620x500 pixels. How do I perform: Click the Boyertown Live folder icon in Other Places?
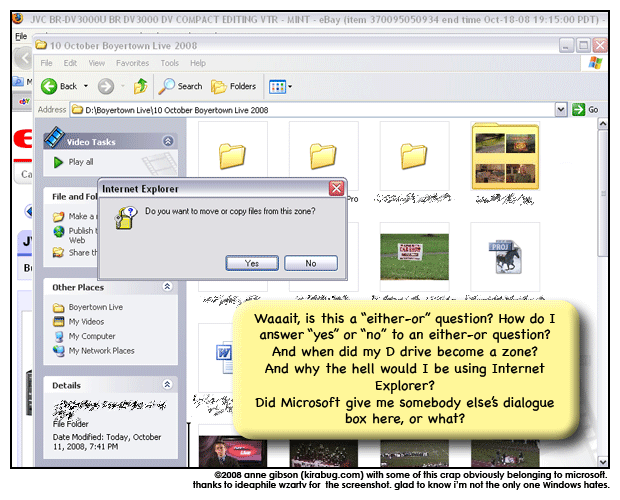59,307
